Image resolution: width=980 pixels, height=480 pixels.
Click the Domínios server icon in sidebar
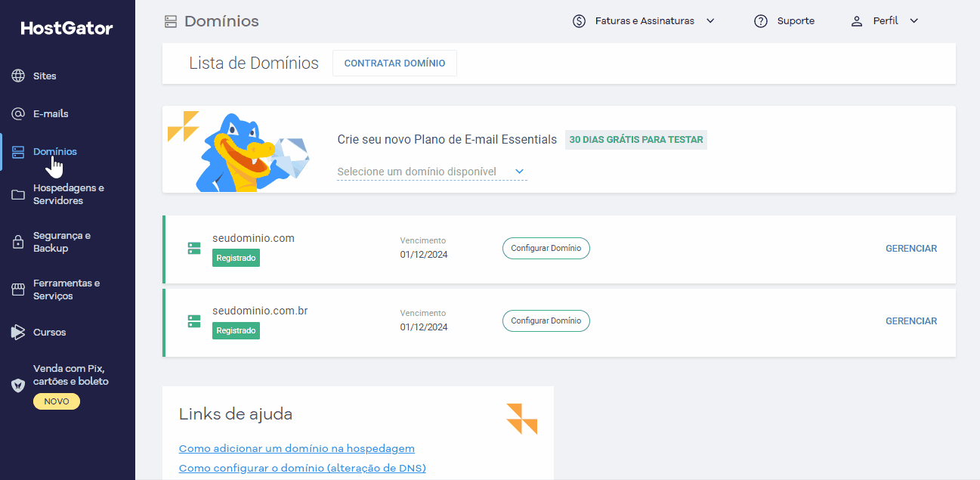[x=18, y=152]
